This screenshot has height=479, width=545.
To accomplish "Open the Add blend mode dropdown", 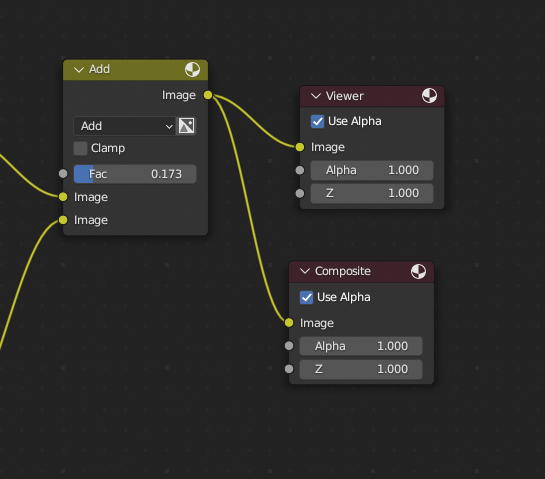I will coord(125,126).
